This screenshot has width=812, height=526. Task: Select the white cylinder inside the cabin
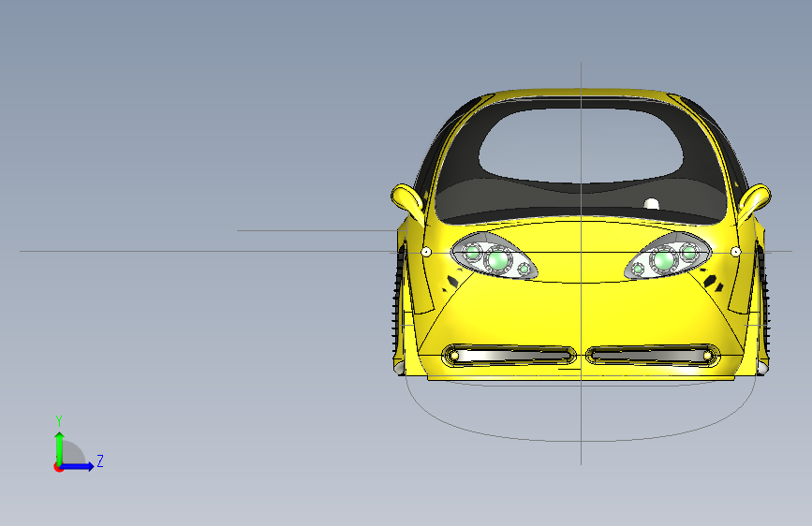pos(652,203)
